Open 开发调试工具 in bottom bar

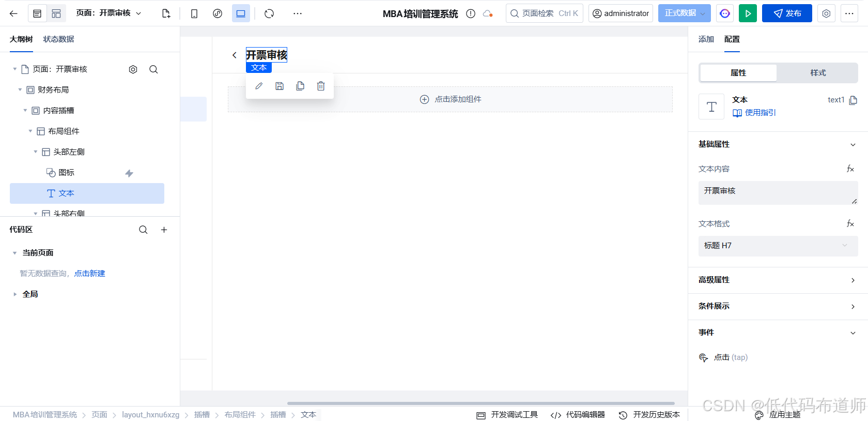coord(507,415)
